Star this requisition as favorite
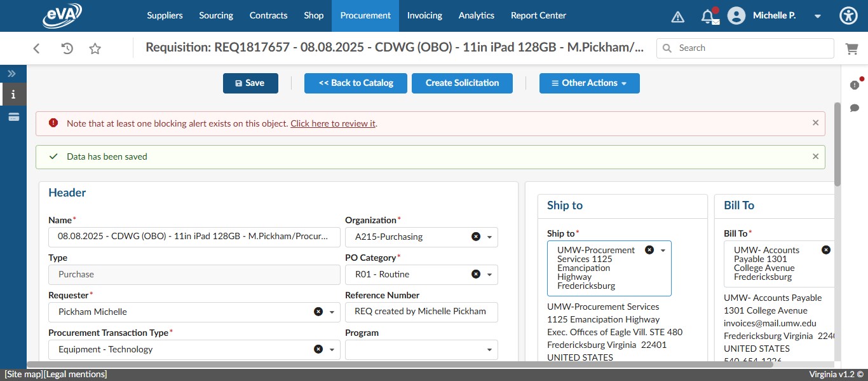Viewport: 868px width, 381px height. [x=94, y=48]
